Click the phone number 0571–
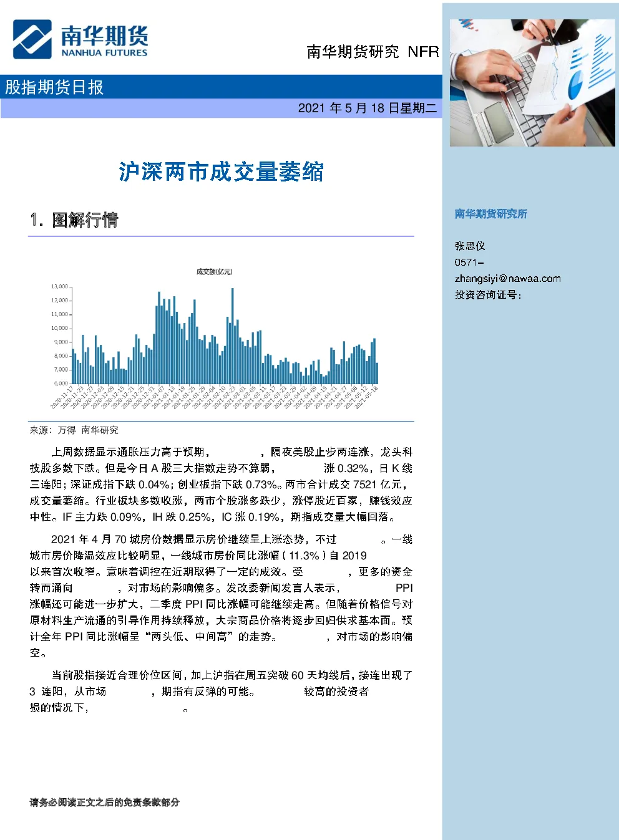Image resolution: width=619 pixels, height=840 pixels. 469,263
